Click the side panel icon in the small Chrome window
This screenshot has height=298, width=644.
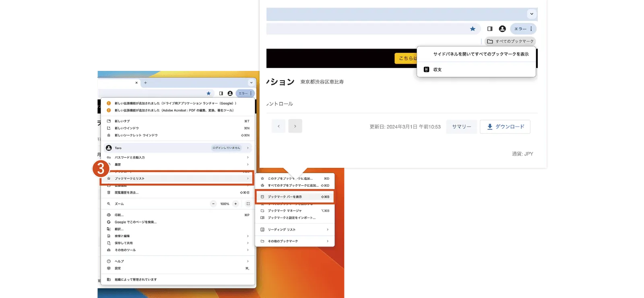coord(221,93)
